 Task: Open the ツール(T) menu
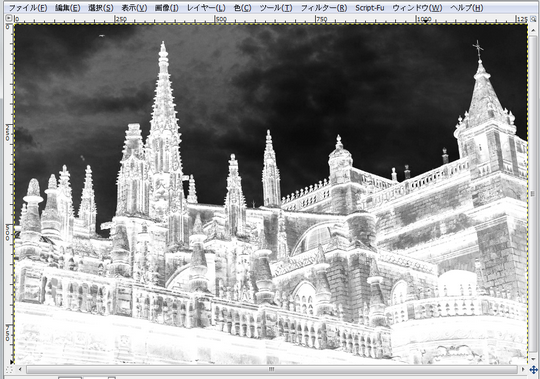[x=276, y=8]
